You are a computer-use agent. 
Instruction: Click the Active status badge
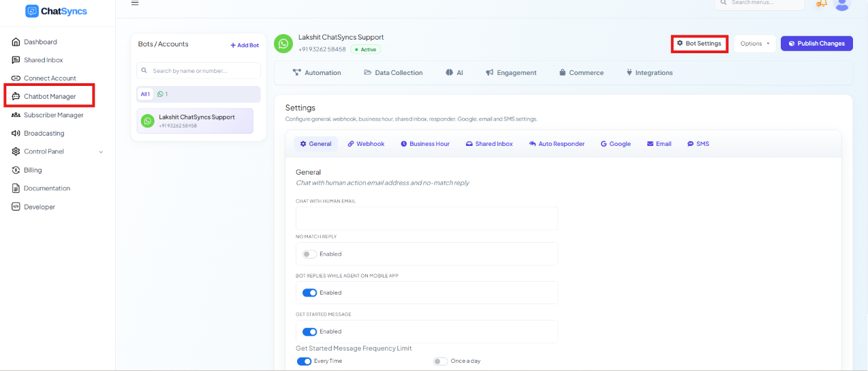pos(366,49)
